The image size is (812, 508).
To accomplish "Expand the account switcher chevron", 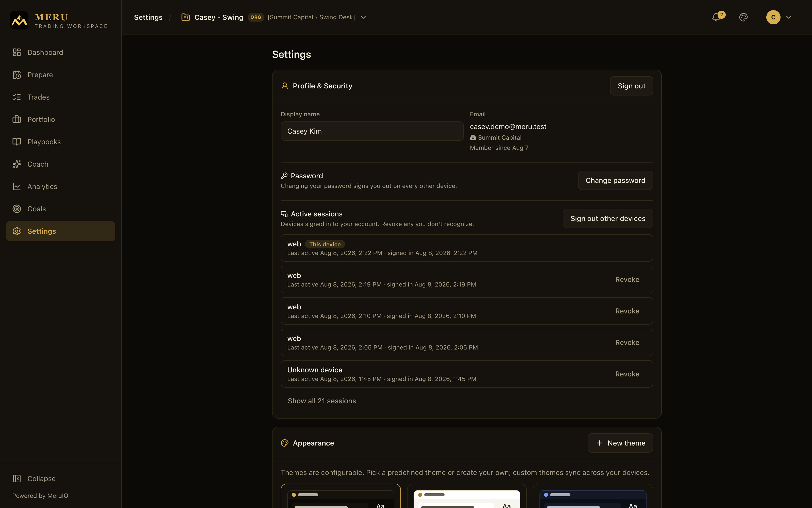I will pos(363,17).
